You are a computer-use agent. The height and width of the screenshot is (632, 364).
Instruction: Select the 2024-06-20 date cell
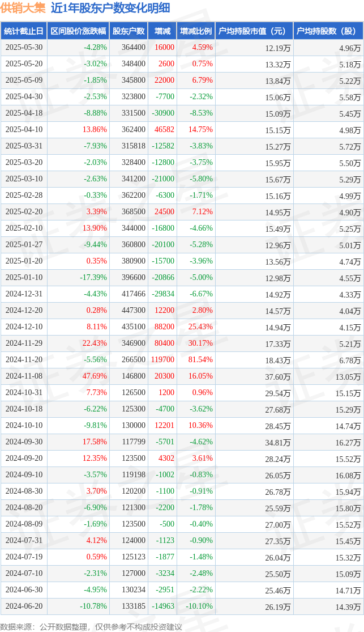24,606
